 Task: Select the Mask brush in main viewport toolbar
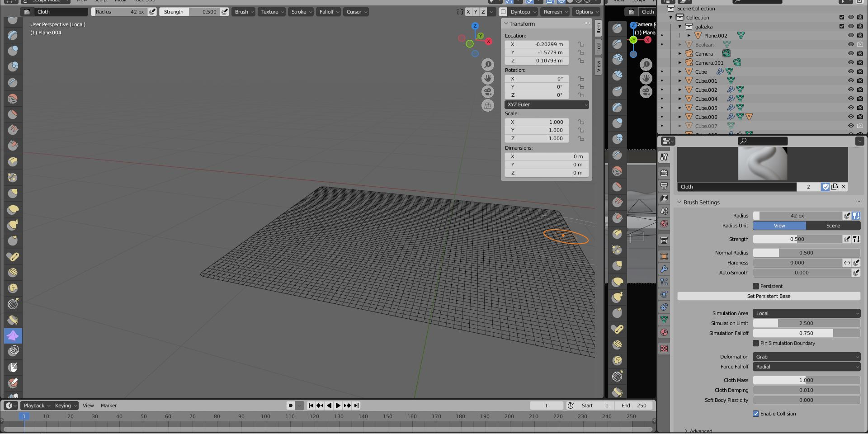pyautogui.click(x=13, y=367)
